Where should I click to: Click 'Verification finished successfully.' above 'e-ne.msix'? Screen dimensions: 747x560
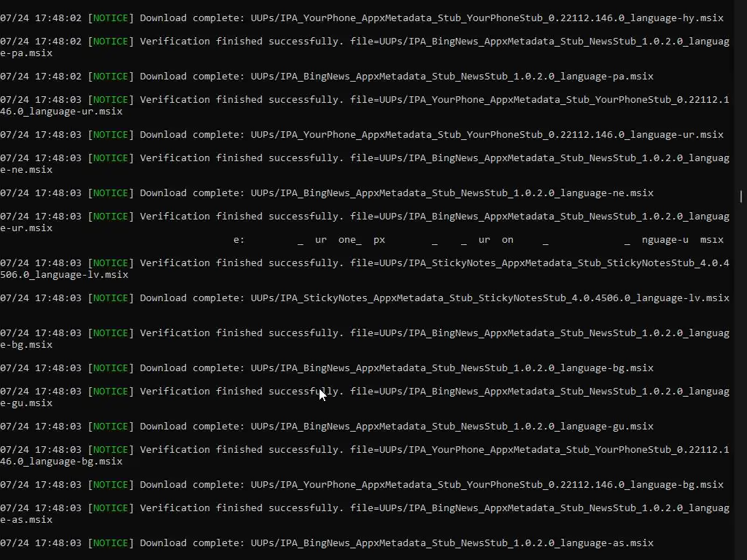[x=241, y=158]
